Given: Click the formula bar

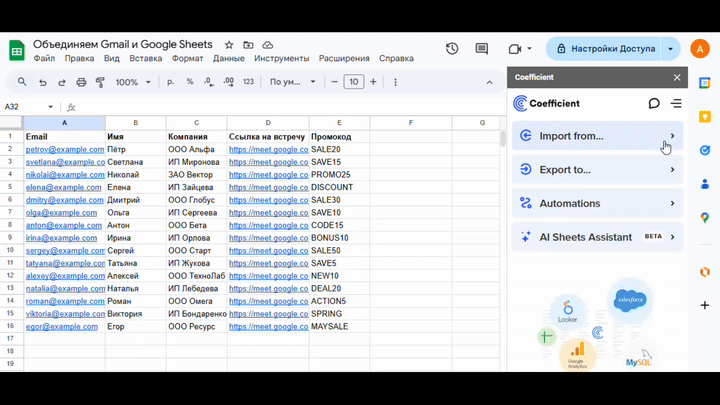Looking at the screenshot, I should [x=289, y=107].
